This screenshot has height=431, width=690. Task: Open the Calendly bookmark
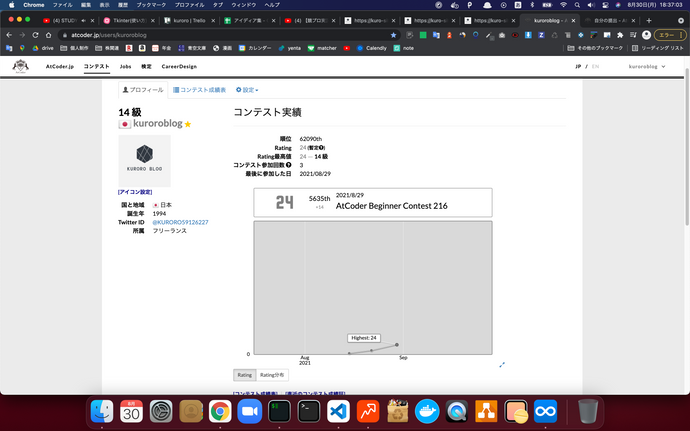372,48
